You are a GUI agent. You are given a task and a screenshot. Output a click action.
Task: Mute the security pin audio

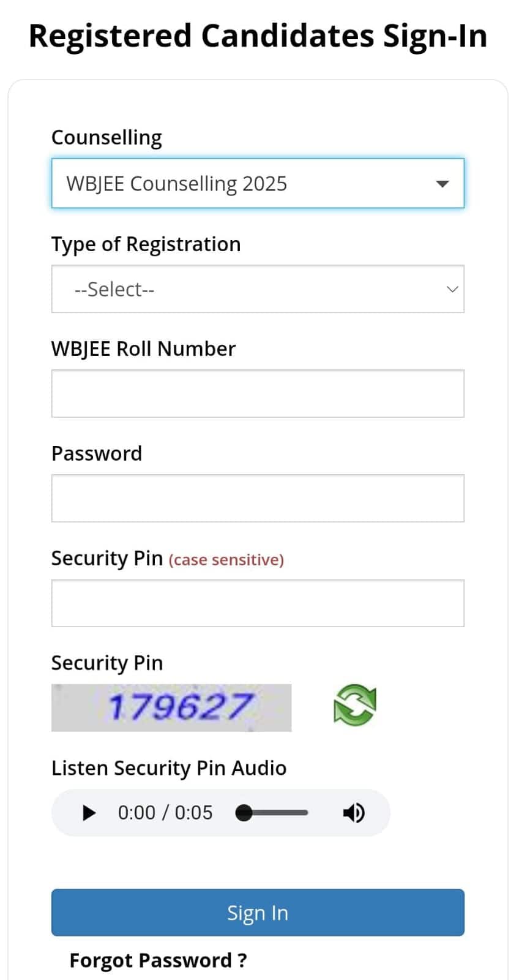pyautogui.click(x=353, y=813)
